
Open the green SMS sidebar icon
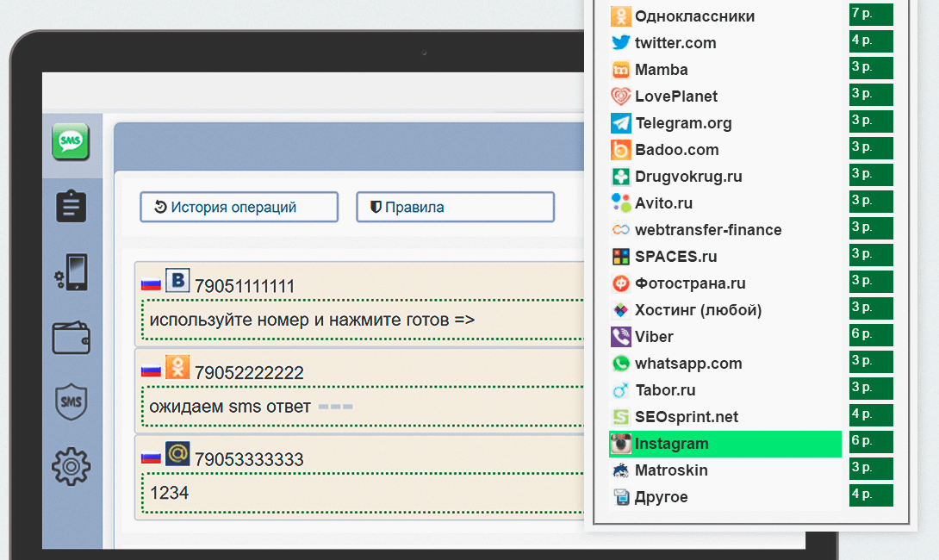pyautogui.click(x=71, y=141)
